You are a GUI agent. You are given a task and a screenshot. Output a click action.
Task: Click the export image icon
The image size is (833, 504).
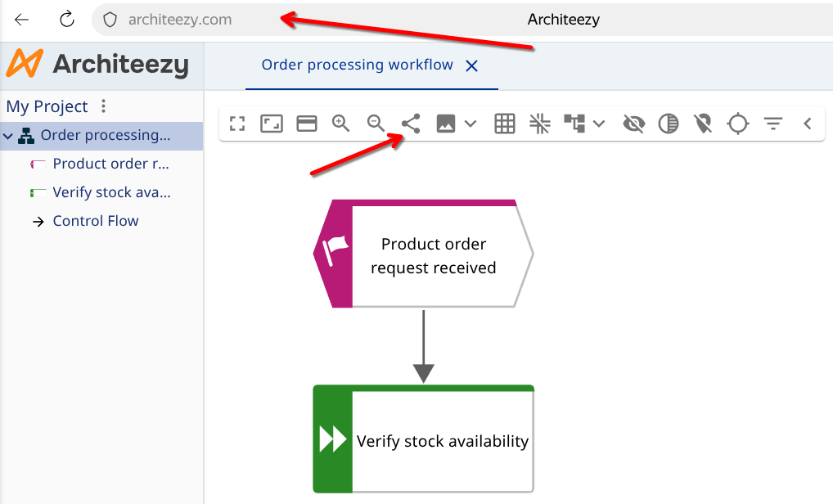[446, 124]
